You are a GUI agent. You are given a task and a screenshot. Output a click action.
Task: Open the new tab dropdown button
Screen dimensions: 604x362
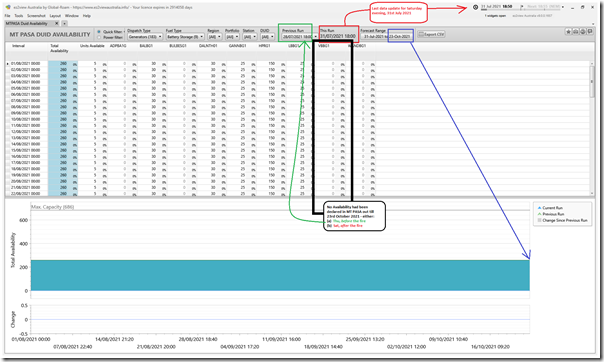pos(65,23)
